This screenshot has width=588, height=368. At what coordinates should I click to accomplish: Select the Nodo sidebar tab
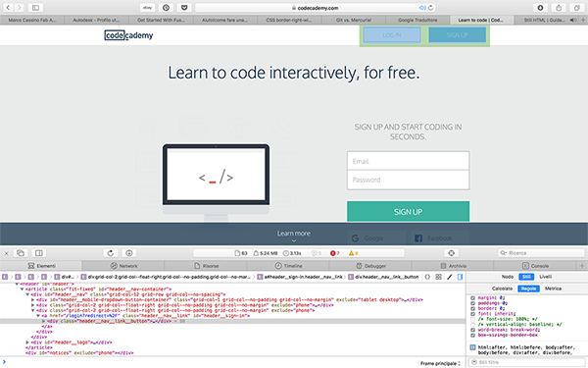pyautogui.click(x=508, y=277)
